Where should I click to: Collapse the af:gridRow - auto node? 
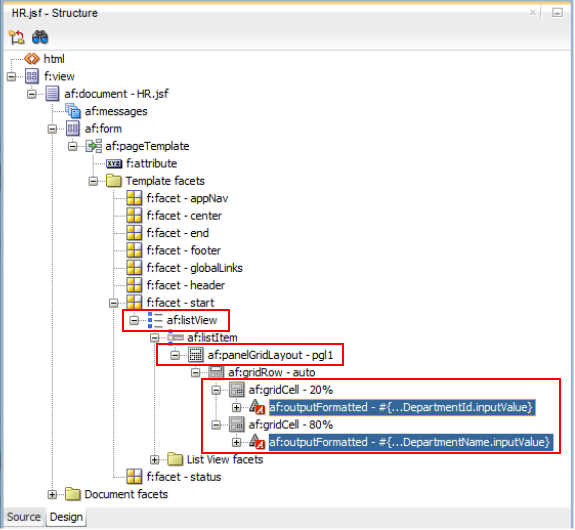(196, 372)
